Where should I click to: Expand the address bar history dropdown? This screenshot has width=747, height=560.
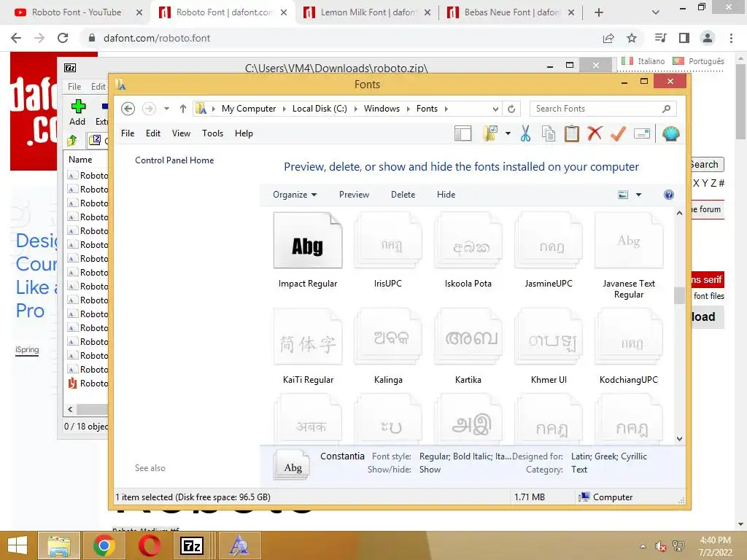[495, 109]
